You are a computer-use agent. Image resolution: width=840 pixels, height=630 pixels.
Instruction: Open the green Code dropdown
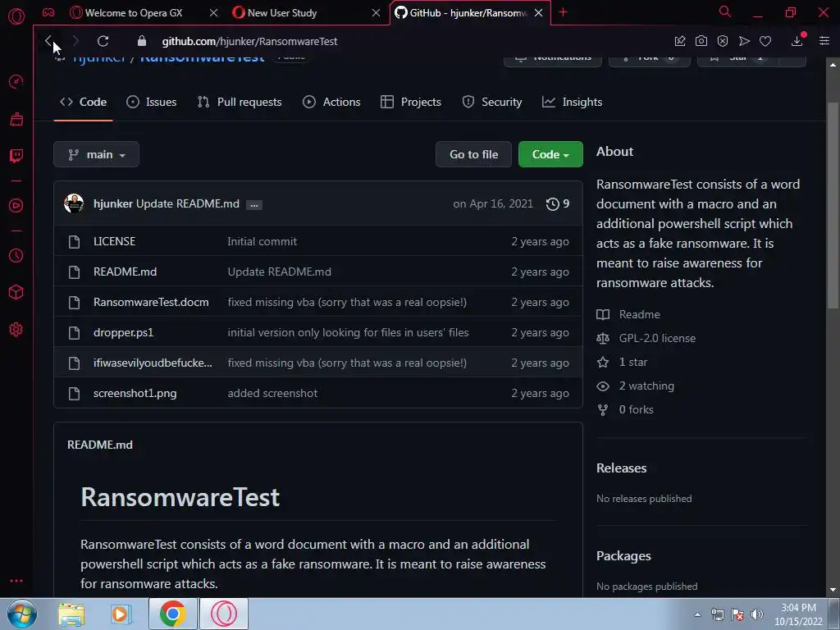550,154
